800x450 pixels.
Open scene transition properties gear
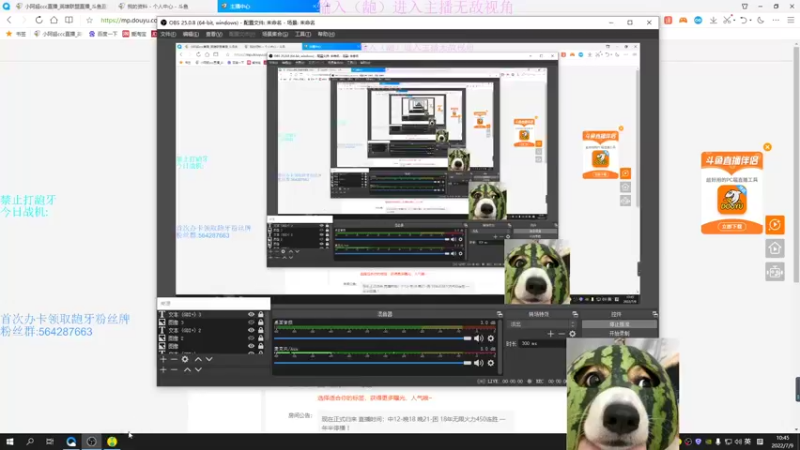tap(572, 334)
